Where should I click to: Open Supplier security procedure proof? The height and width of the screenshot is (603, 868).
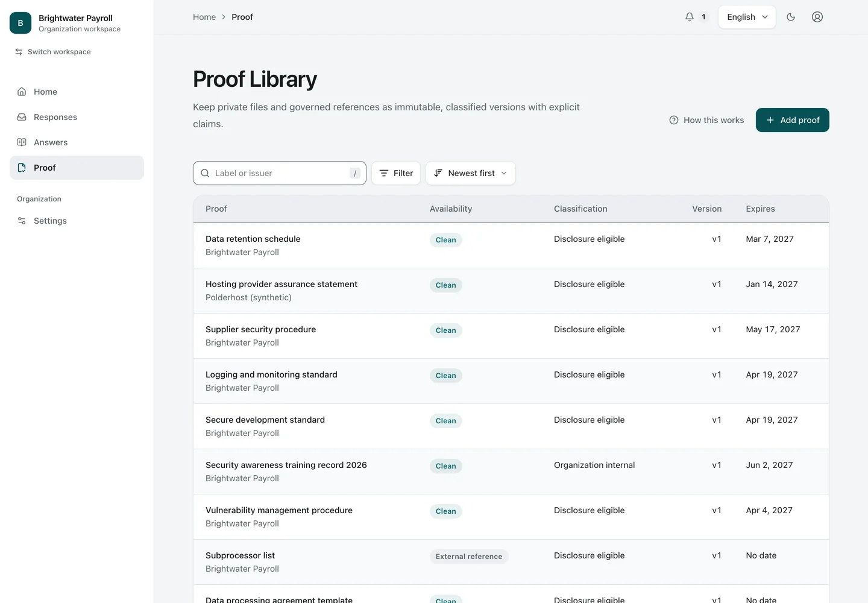pos(511,336)
